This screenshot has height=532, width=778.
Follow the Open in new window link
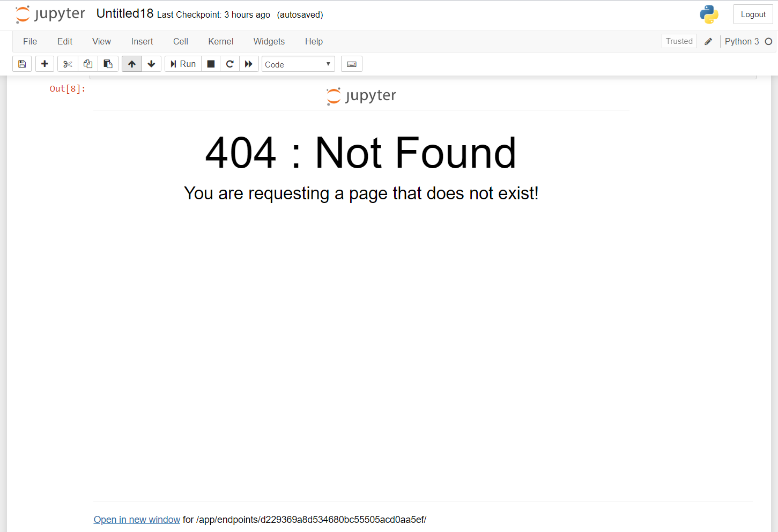tap(137, 519)
